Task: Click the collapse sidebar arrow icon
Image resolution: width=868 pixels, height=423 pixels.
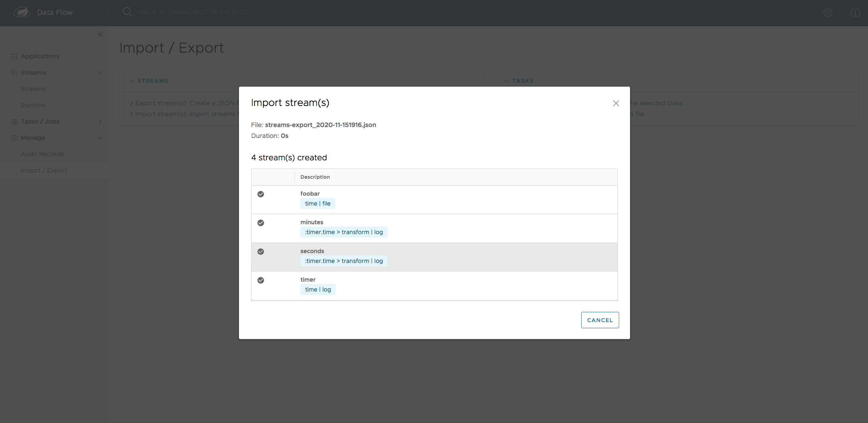Action: click(x=100, y=34)
